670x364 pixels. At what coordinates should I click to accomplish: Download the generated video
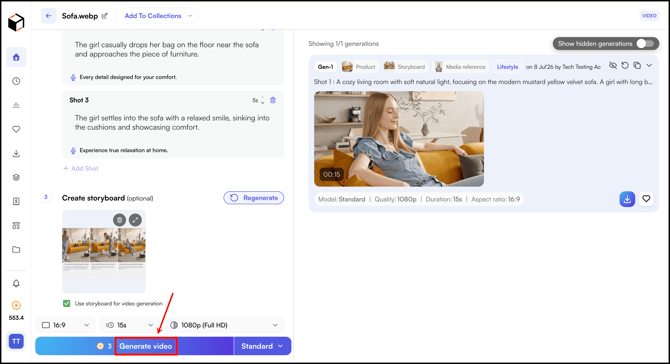pyautogui.click(x=627, y=199)
